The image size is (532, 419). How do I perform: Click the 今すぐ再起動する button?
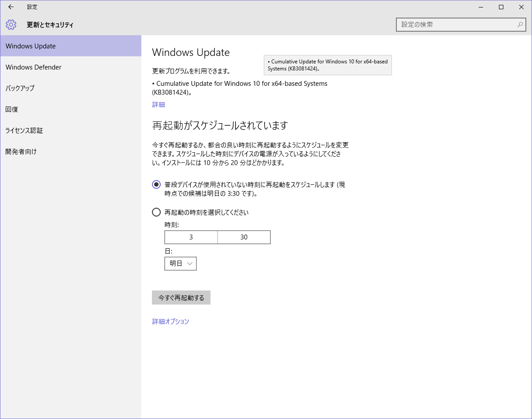181,298
